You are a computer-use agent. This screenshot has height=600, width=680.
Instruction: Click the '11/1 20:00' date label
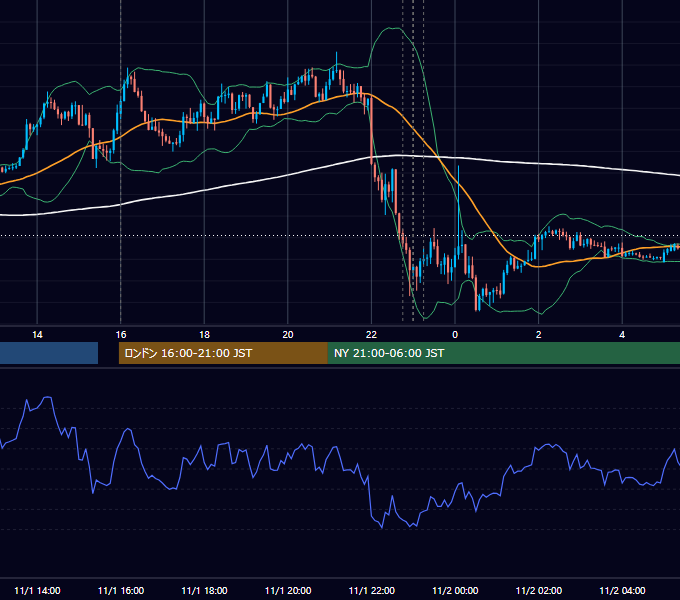coord(288,590)
